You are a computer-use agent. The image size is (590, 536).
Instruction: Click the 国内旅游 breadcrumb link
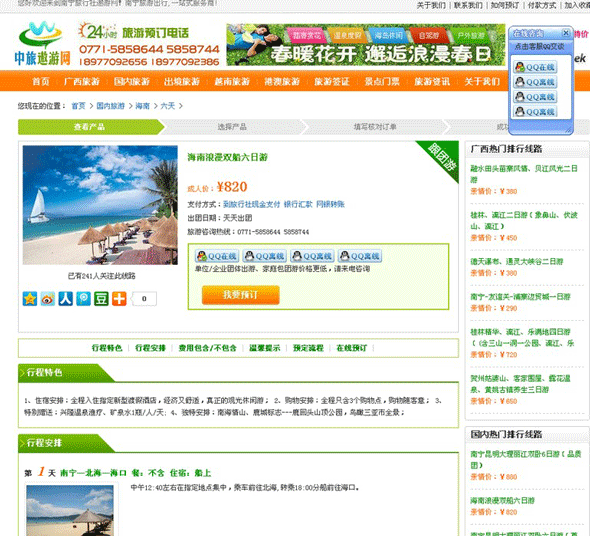point(110,106)
